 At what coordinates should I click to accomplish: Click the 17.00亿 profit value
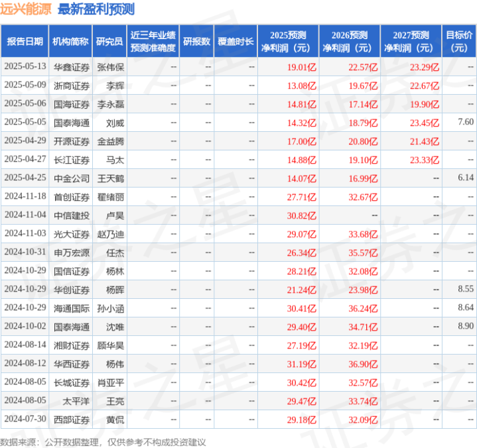302,141
